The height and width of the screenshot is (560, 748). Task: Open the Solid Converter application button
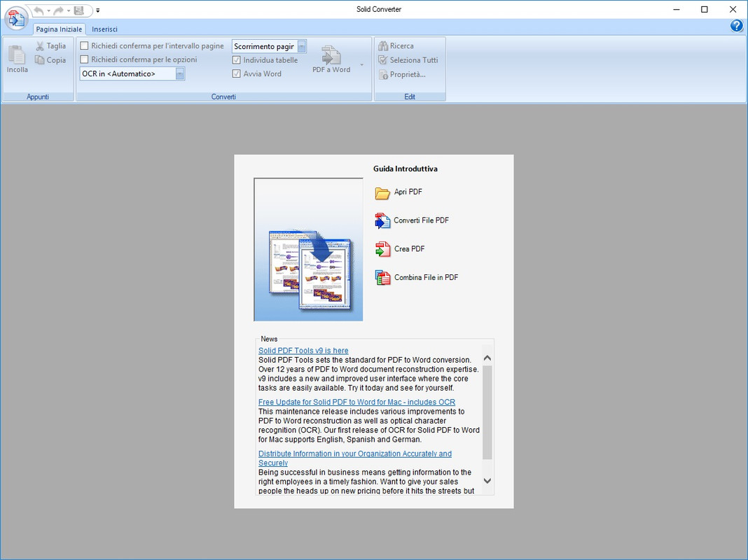[16, 18]
